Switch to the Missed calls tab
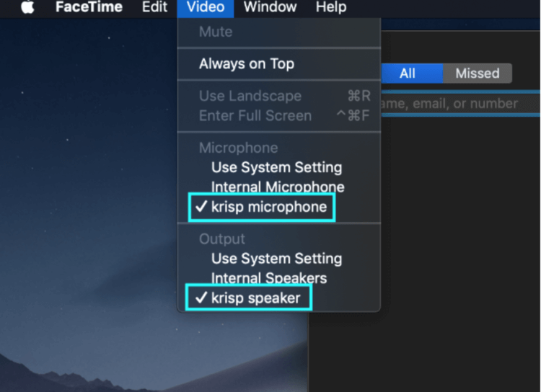541x392 pixels. pos(478,73)
